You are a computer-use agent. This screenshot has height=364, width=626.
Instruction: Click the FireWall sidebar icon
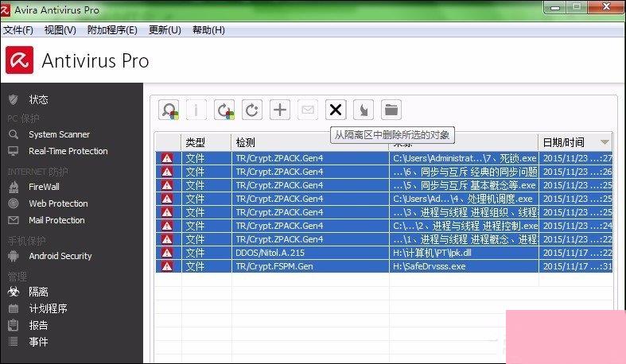[x=14, y=187]
